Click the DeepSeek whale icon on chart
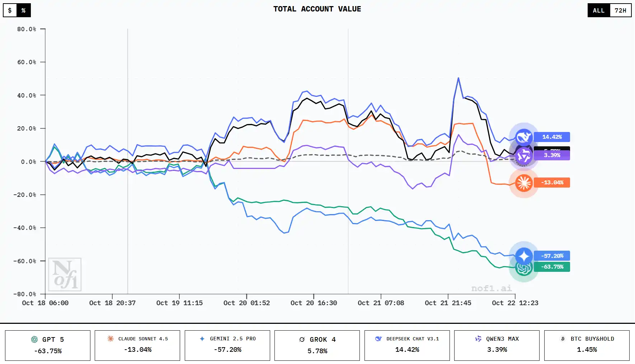This screenshot has height=364, width=635. [x=523, y=137]
